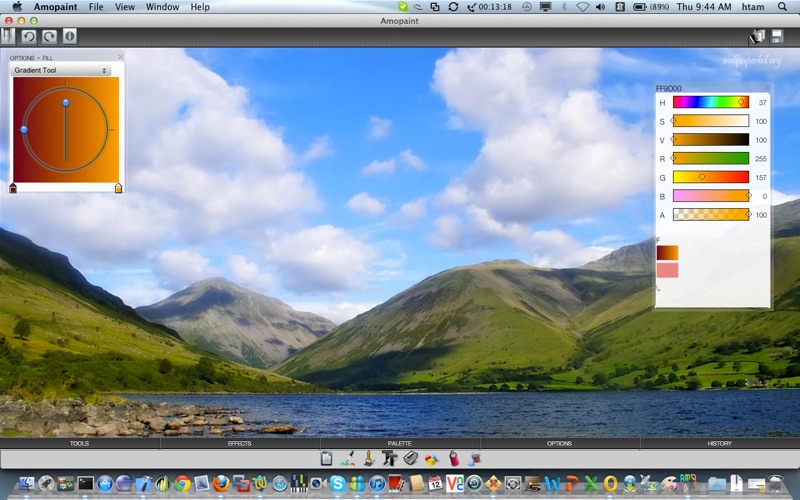Switch to the HISTORY tab
Image resolution: width=800 pixels, height=500 pixels.
click(x=719, y=443)
